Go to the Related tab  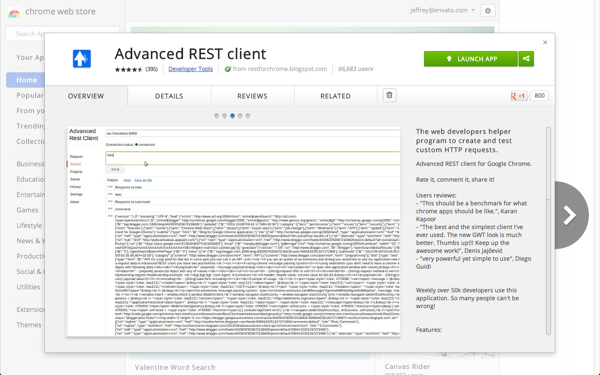click(336, 96)
